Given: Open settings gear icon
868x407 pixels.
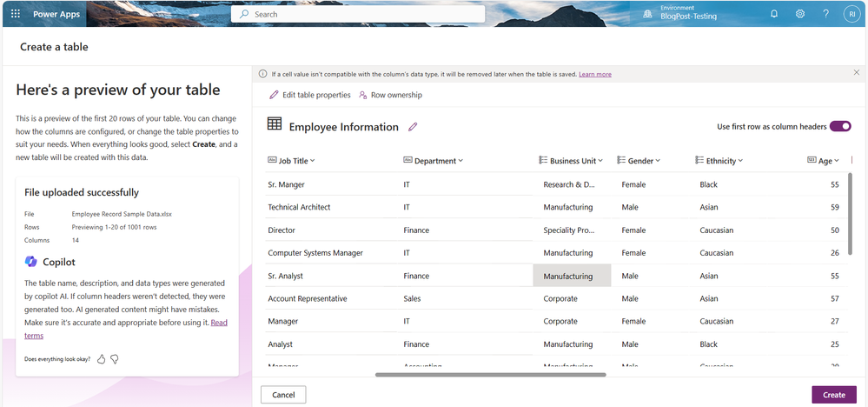Looking at the screenshot, I should (800, 15).
